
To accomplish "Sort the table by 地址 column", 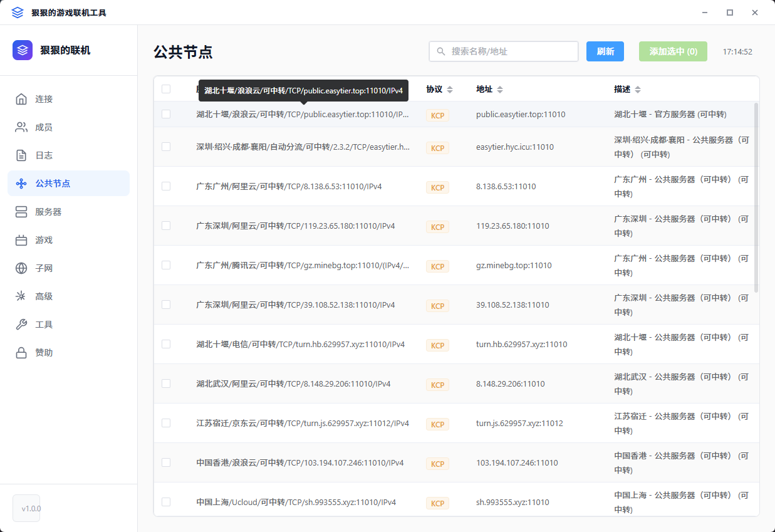I will coord(499,90).
